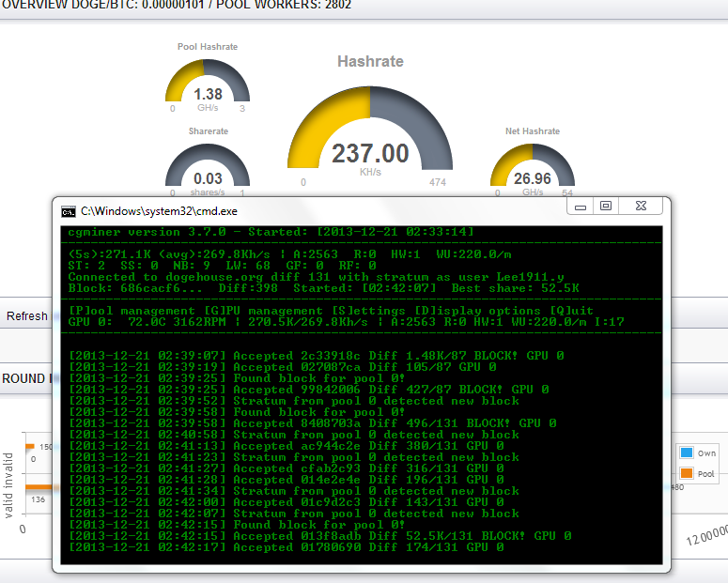Click '[G]PU management' in the cgminer menu
The image size is (728, 583).
(x=264, y=311)
